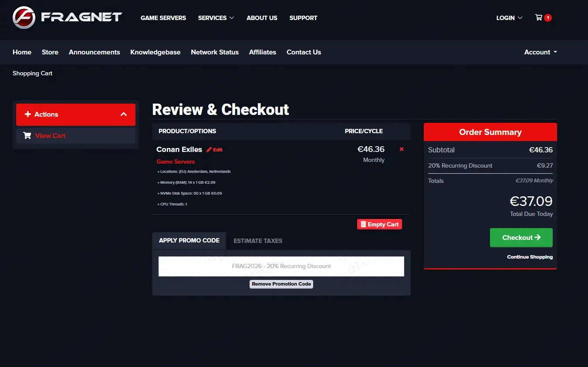This screenshot has width=588, height=367.
Task: Click the NVMe Disk Space option line
Action: 189,193
